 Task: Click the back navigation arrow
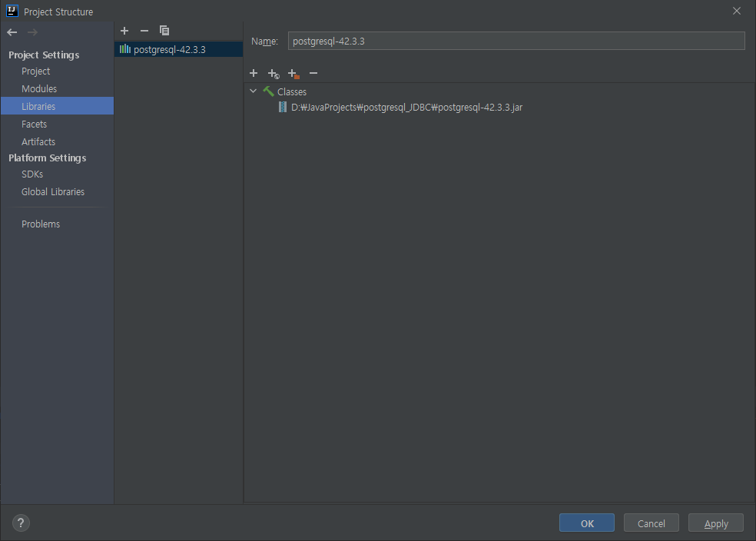tap(12, 32)
